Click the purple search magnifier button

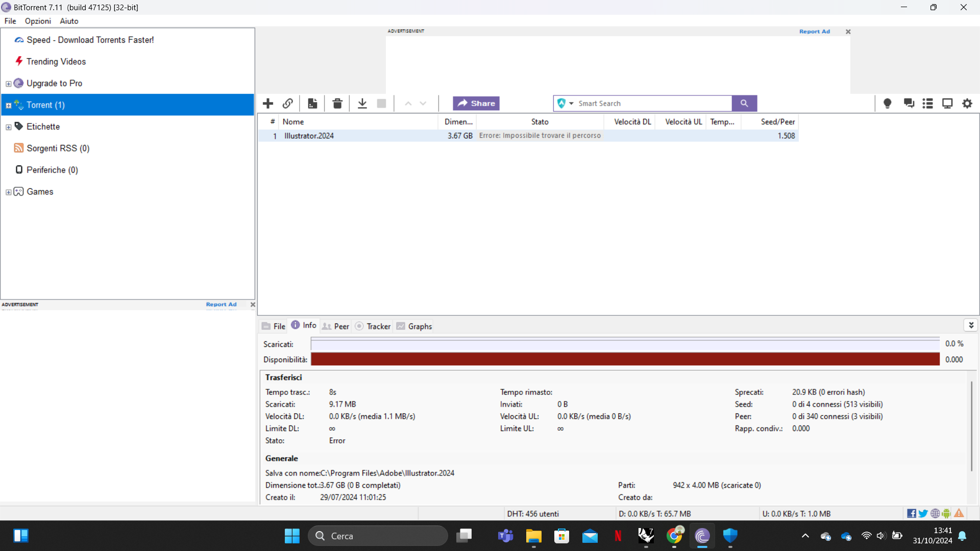tap(744, 104)
